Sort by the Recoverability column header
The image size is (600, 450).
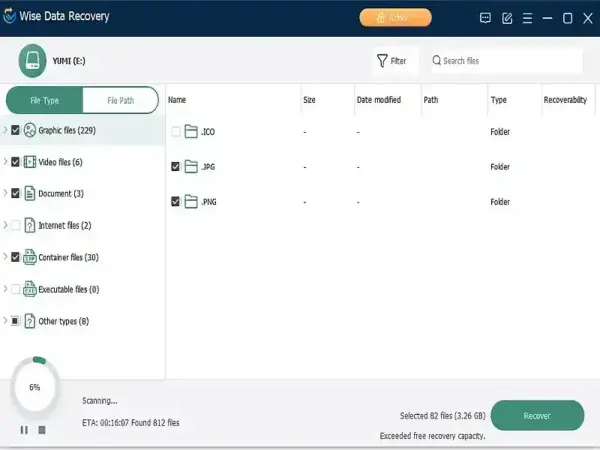(565, 100)
